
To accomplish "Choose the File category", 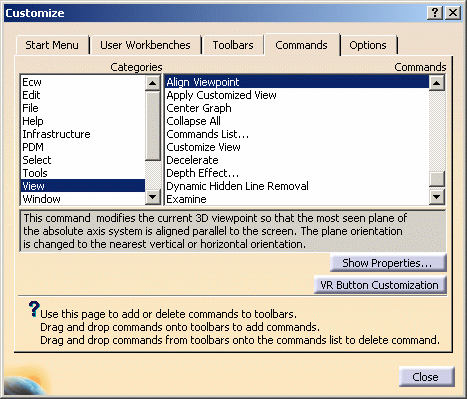I will 83,108.
